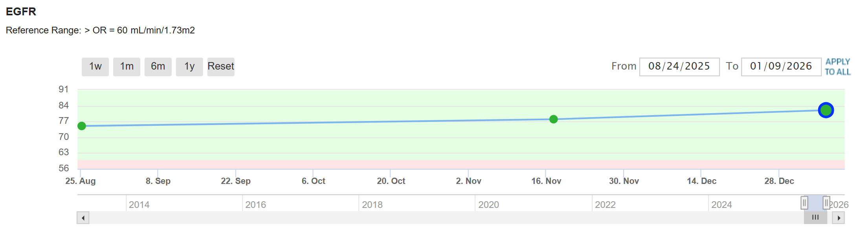
Task: Click the empty scrollbar track near 2018
Action: tap(372, 218)
